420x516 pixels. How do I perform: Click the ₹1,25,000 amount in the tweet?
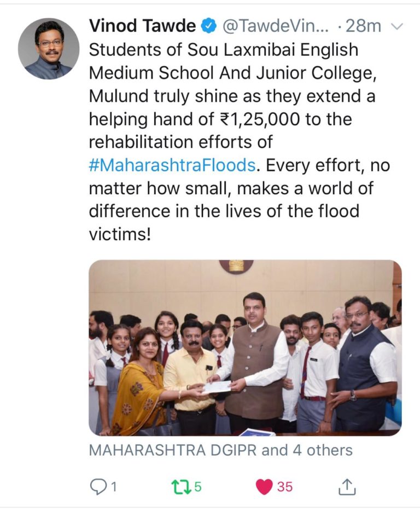click(260, 119)
